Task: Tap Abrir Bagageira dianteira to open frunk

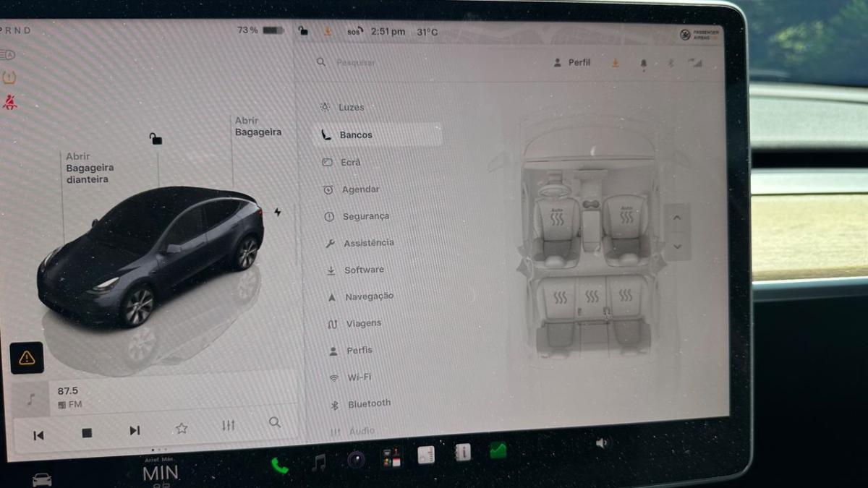Action: pos(90,168)
